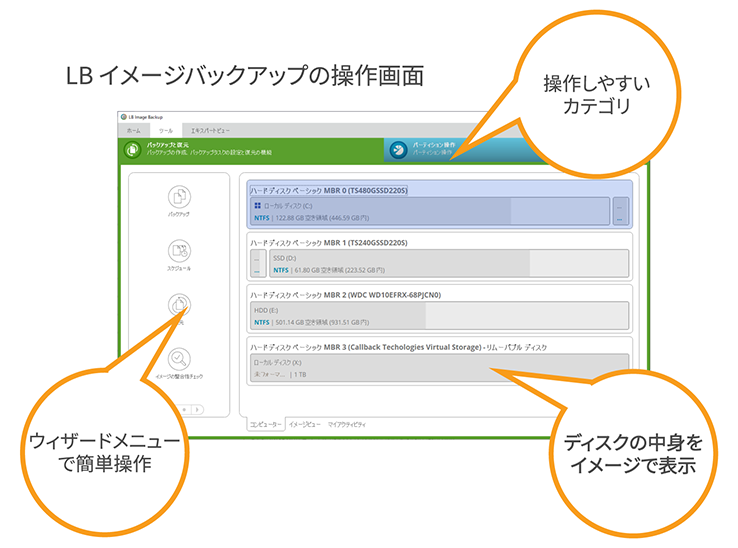This screenshot has height=548, width=738.
Task: Click the LB Image Backup window title text
Action: [x=145, y=117]
